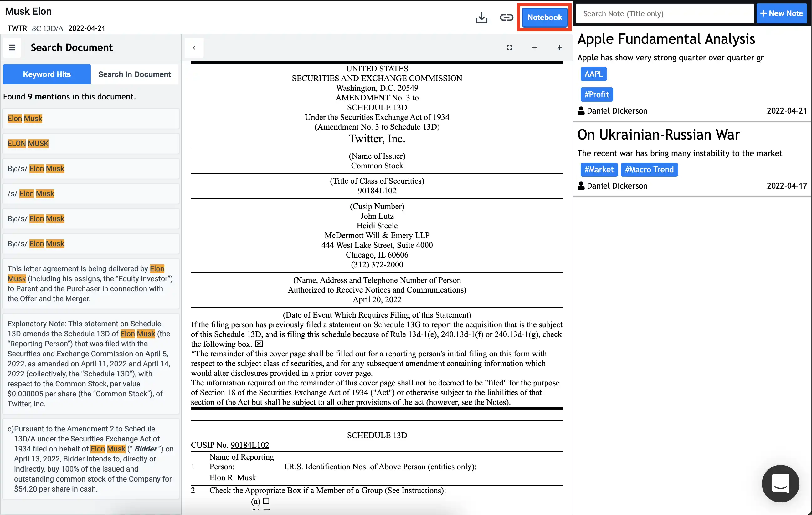
Task: Open the download document icon
Action: click(481, 18)
